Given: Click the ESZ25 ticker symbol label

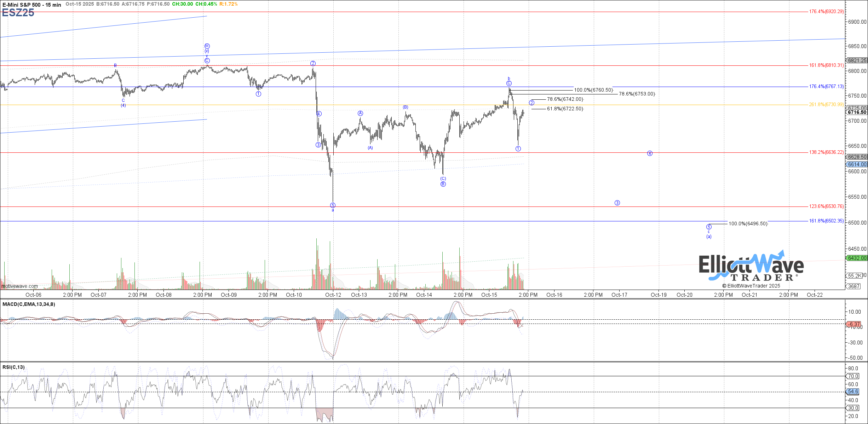Looking at the screenshot, I should [18, 13].
